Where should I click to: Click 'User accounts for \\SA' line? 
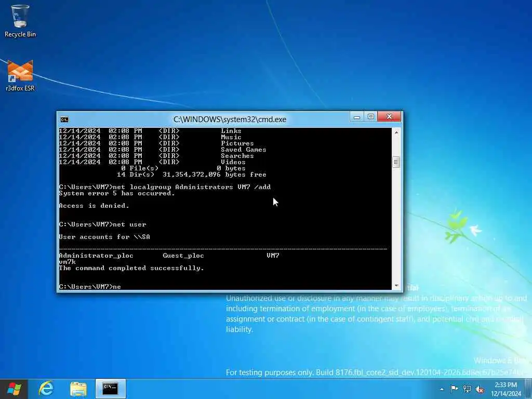coord(104,237)
